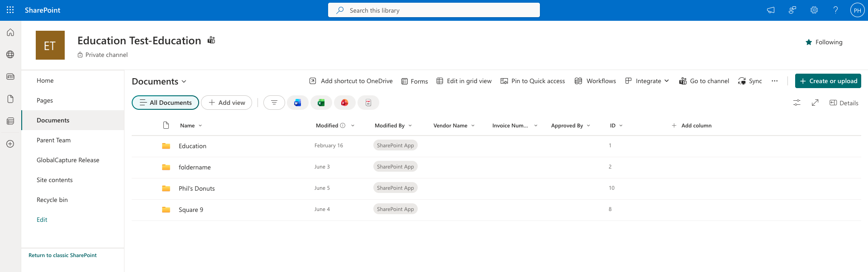
Task: Click Add shortcut to OneDrive
Action: click(x=351, y=81)
